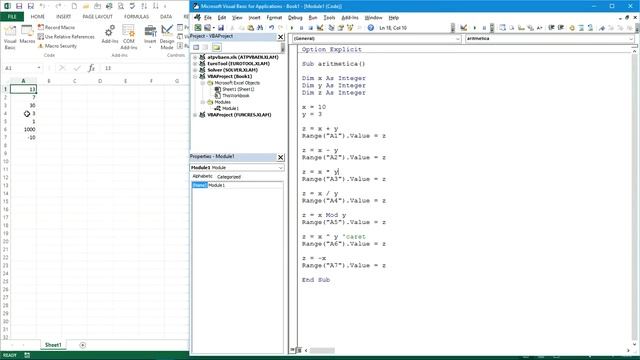Click the Visual Basic button in Excel ribbon
640x360 pixels.
point(10,37)
